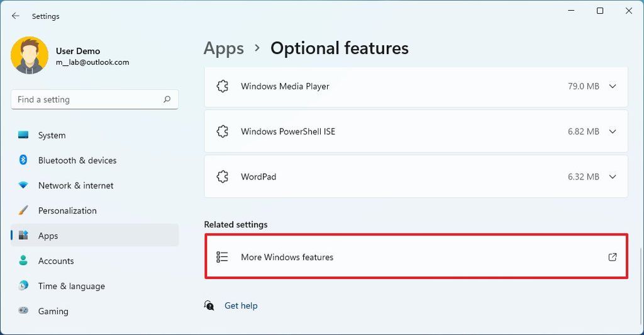The height and width of the screenshot is (335, 644).
Task: Click the external link icon for More Windows features
Action: 613,257
